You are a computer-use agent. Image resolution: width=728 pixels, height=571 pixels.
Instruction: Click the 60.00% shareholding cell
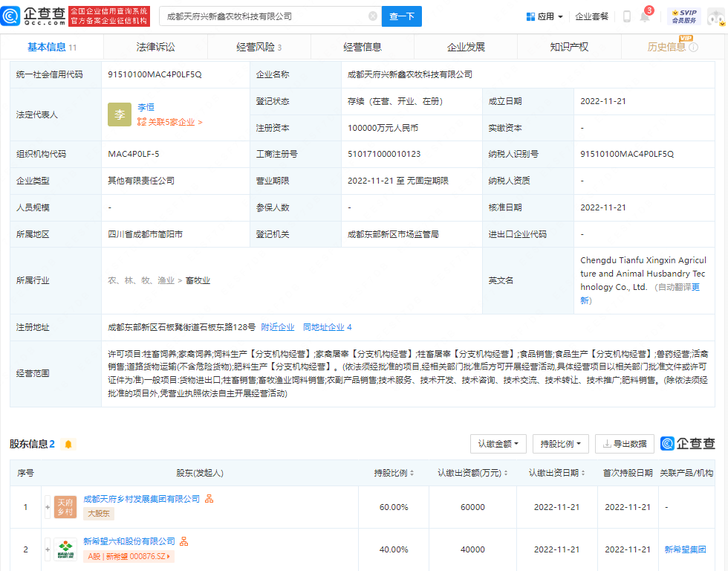click(394, 507)
